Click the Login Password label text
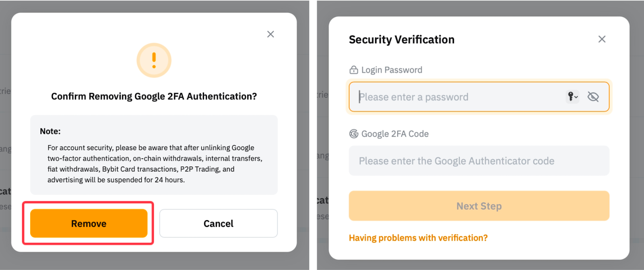The image size is (644, 270). click(x=392, y=70)
